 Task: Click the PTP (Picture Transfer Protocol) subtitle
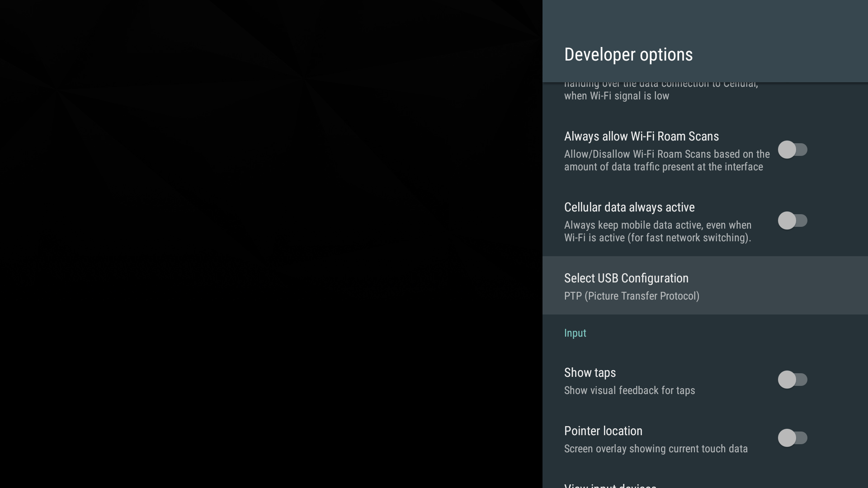pos(632,296)
